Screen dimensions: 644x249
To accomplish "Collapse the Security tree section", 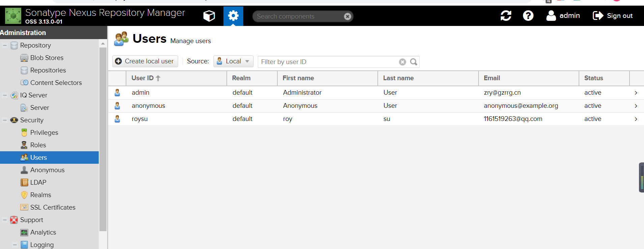I will pos(5,120).
